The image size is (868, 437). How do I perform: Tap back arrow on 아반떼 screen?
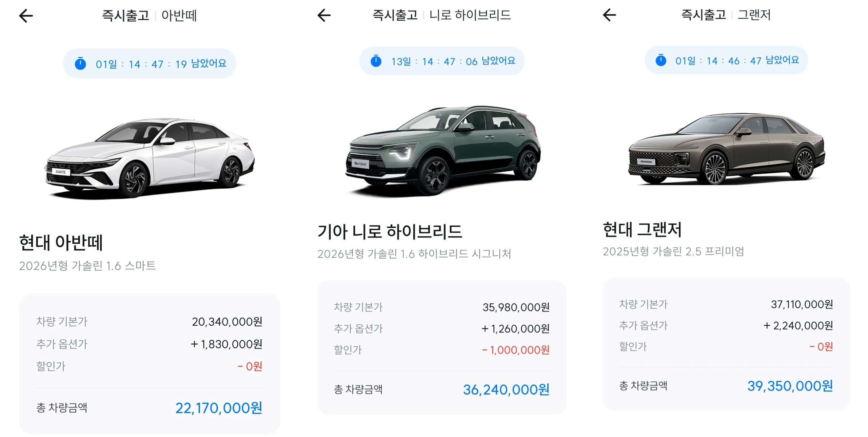tap(26, 16)
